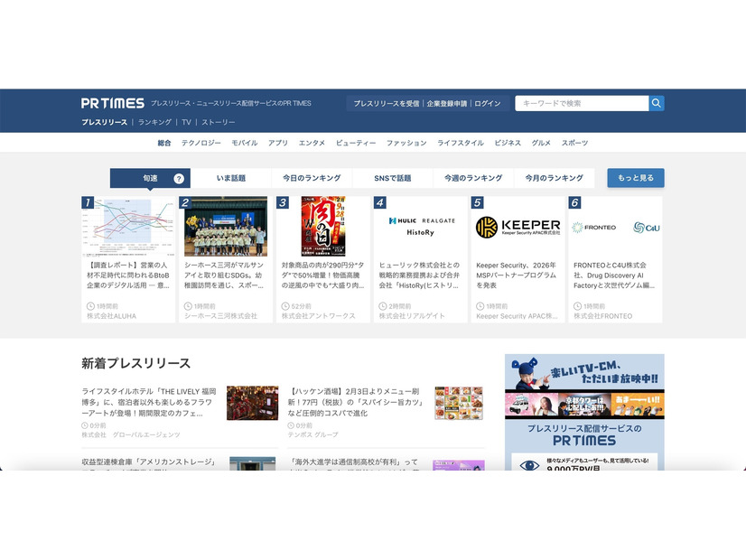Select the 今日のランキング tab
The width and height of the screenshot is (746, 560).
(x=311, y=178)
